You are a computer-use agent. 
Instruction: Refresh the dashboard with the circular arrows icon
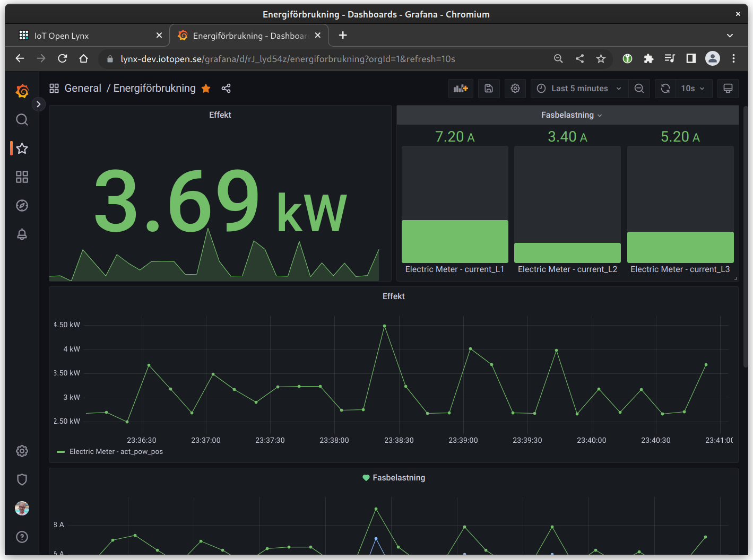665,88
